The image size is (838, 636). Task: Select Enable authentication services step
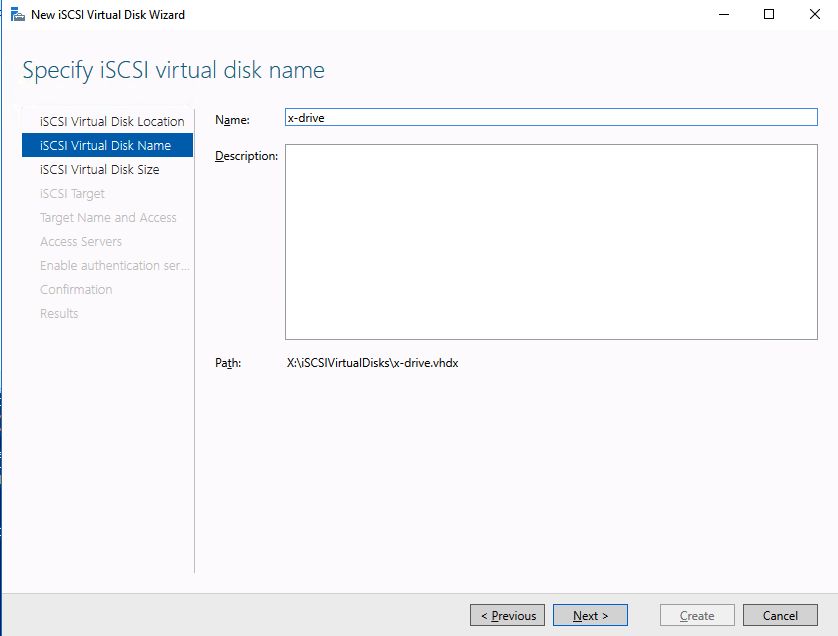[x=114, y=265]
